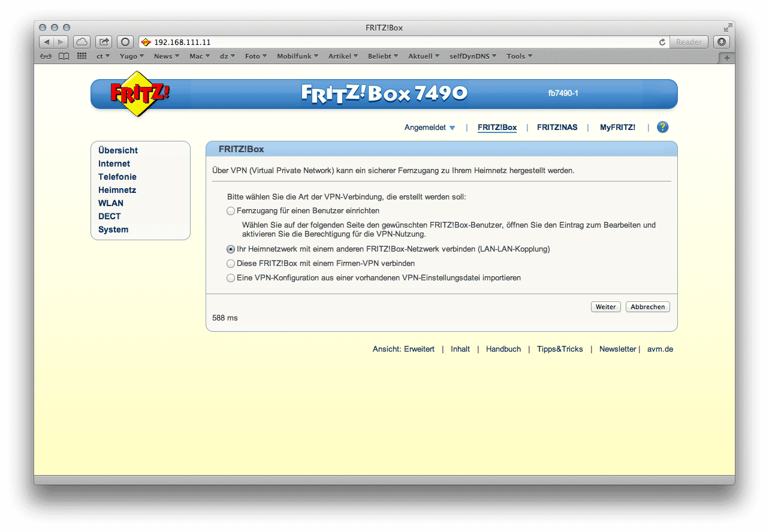The image size is (769, 532).
Task: Click the blue help question mark icon
Action: coord(662,127)
